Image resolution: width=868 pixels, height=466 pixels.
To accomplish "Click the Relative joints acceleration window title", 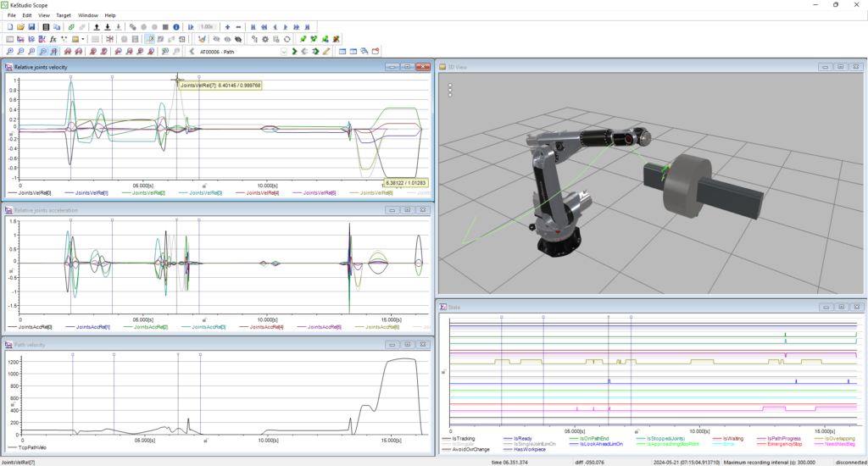I will click(x=46, y=210).
